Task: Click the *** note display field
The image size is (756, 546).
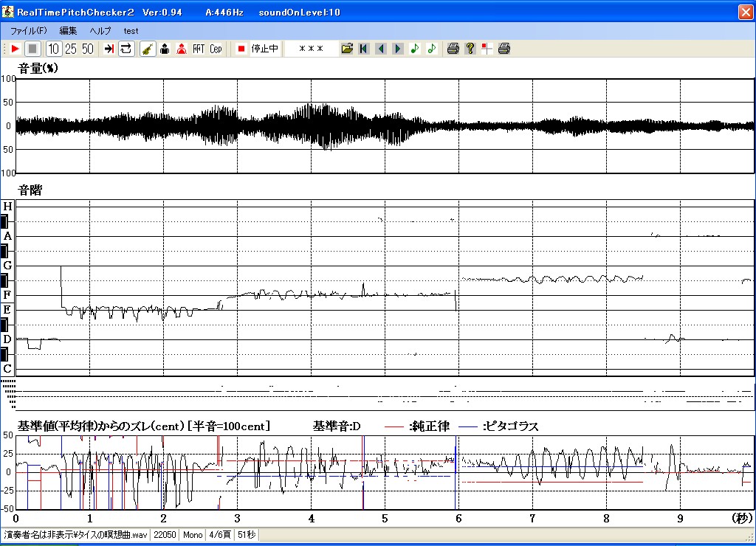Action: pos(311,49)
